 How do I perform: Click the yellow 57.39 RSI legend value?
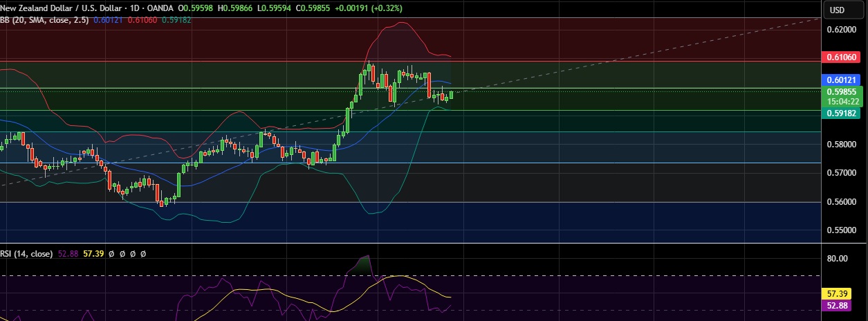click(x=93, y=254)
